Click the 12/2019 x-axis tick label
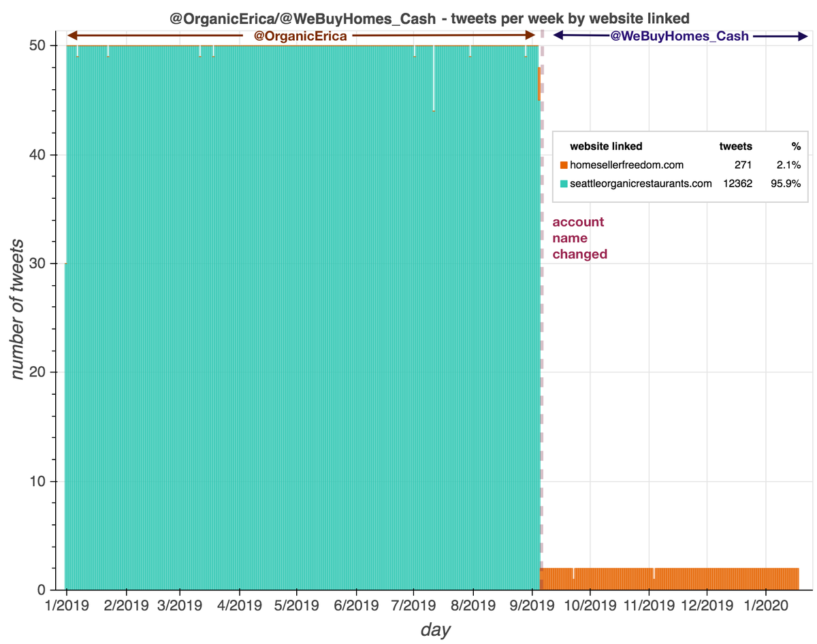 pos(707,604)
